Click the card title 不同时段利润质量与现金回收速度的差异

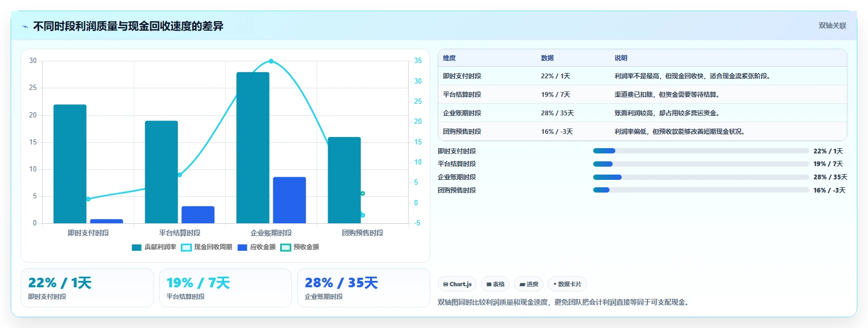128,26
